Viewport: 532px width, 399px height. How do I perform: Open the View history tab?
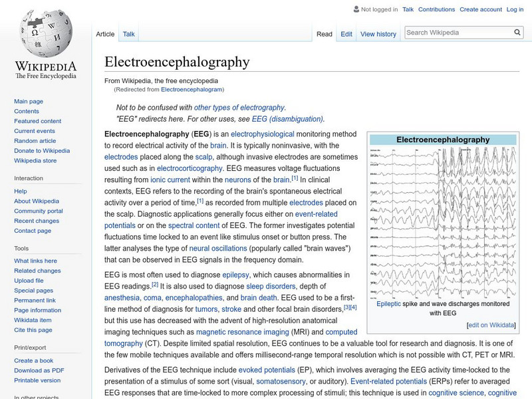point(378,34)
